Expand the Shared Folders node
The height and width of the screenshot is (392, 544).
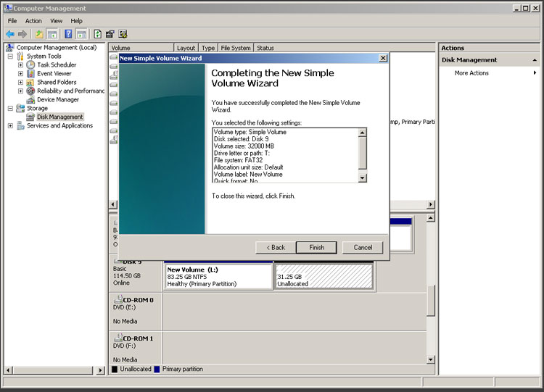click(x=20, y=82)
